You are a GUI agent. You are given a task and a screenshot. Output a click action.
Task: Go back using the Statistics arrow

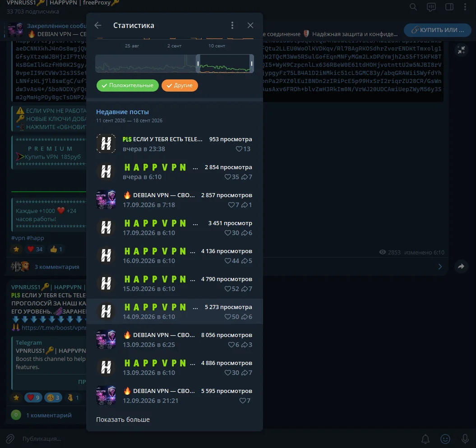[x=98, y=25]
